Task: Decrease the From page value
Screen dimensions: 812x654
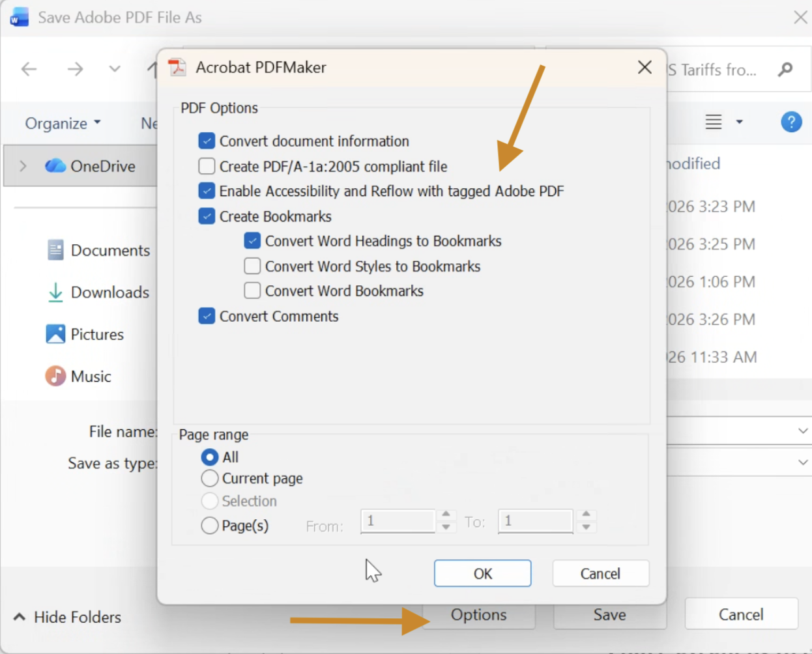Action: pyautogui.click(x=446, y=527)
